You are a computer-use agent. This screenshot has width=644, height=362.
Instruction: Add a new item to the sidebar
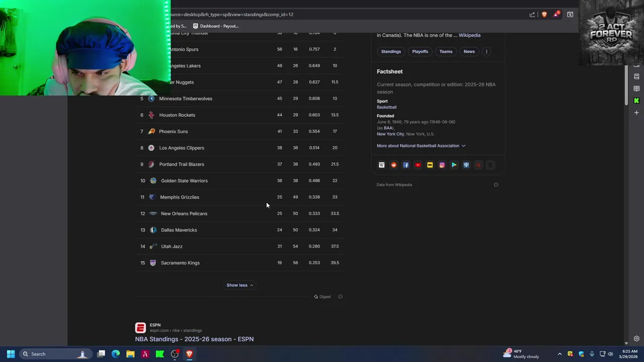(x=636, y=113)
